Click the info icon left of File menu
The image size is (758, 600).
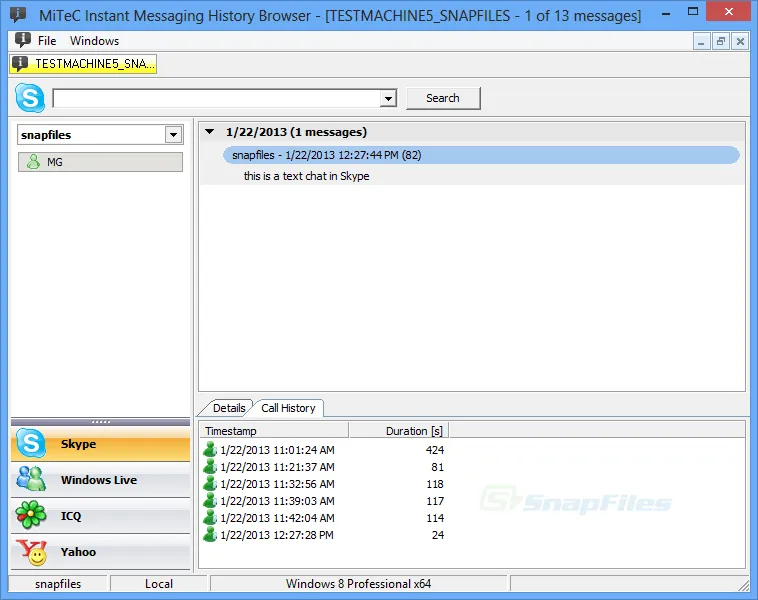(x=23, y=40)
